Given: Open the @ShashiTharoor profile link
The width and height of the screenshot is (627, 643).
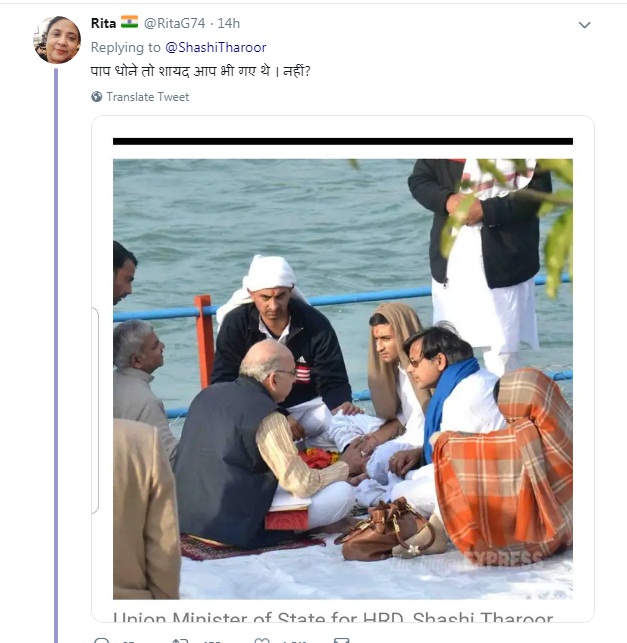Looking at the screenshot, I should (x=216, y=47).
